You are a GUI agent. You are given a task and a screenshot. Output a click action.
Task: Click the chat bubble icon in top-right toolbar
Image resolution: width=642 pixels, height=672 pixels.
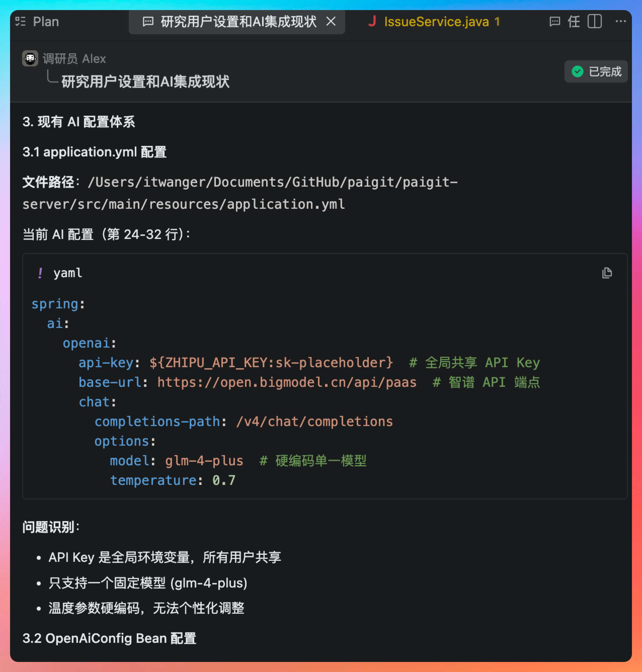point(554,22)
